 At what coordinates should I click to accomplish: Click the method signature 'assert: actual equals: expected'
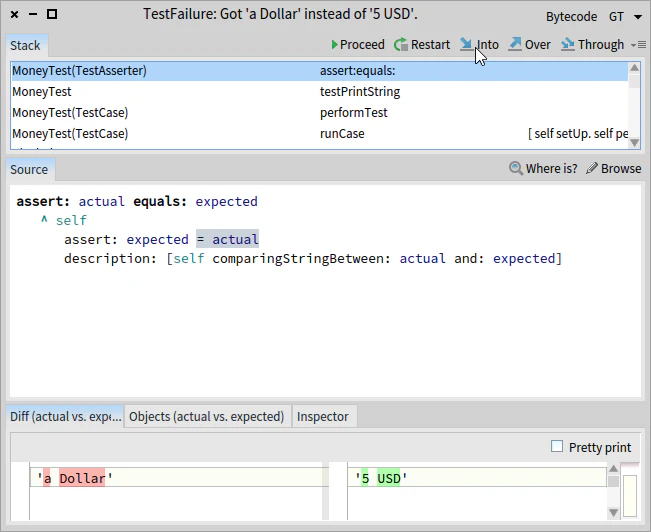(x=137, y=201)
